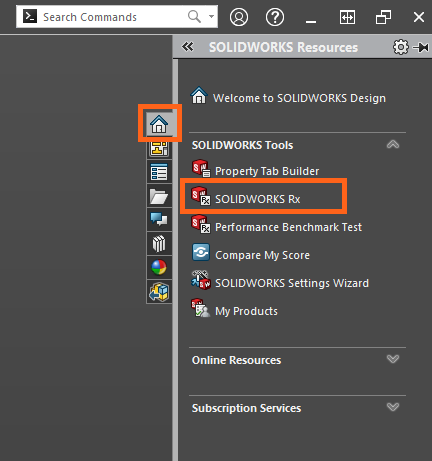Click the split window arrows icon
The width and height of the screenshot is (432, 461).
click(347, 17)
